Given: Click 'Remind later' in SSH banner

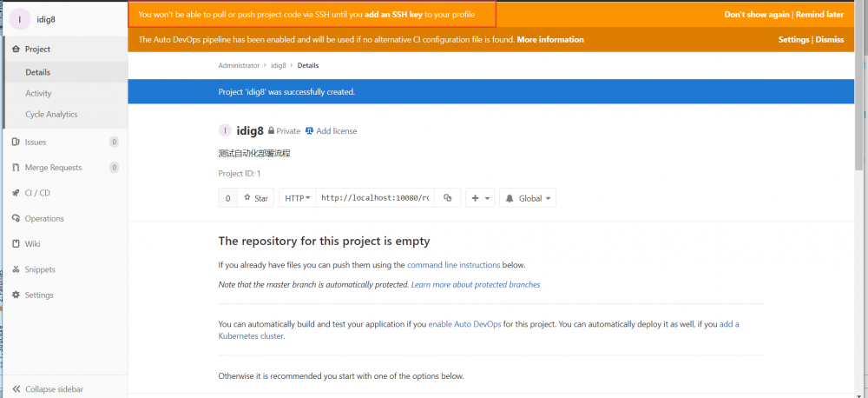Looking at the screenshot, I should [x=820, y=15].
